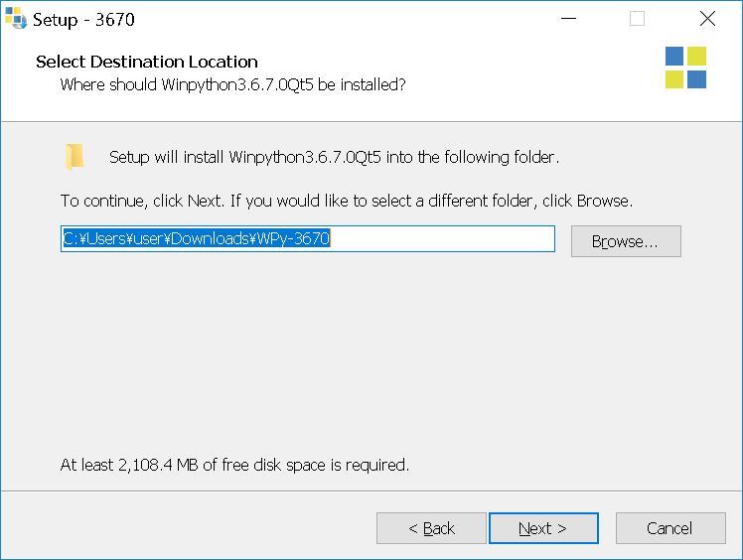Image resolution: width=743 pixels, height=560 pixels.
Task: Click the bottom-left yellow square of WinPython logo
Action: coord(674,79)
